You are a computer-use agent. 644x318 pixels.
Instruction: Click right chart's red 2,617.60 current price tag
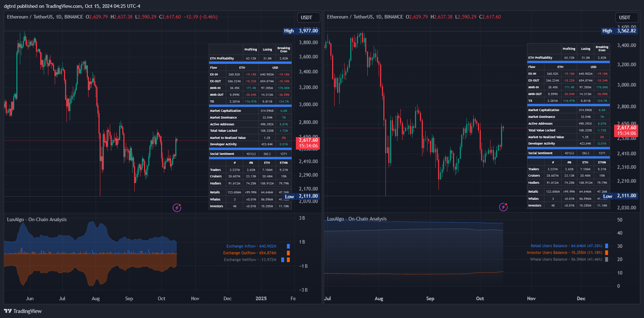(626, 131)
